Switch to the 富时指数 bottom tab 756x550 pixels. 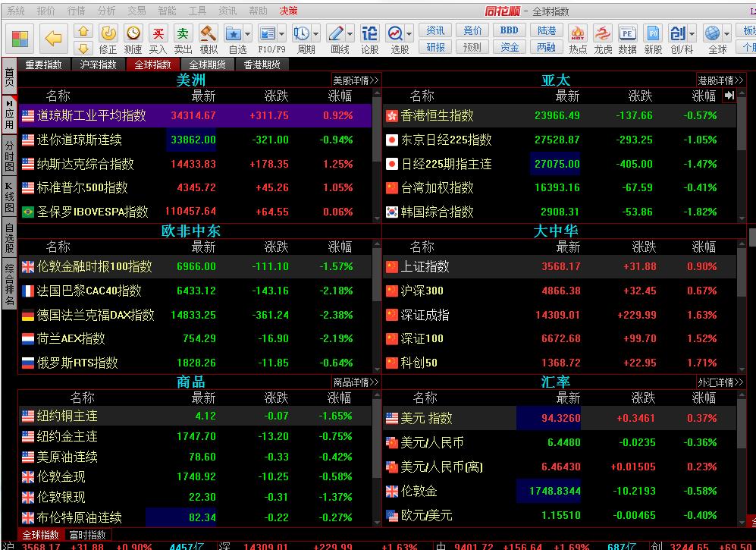coord(87,535)
